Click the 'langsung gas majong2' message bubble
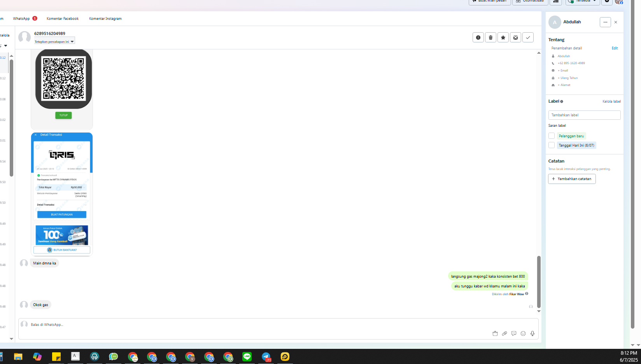 point(488,276)
